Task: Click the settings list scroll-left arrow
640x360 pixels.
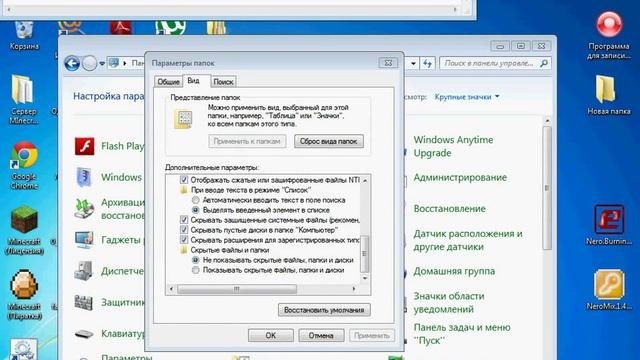Action: click(171, 289)
